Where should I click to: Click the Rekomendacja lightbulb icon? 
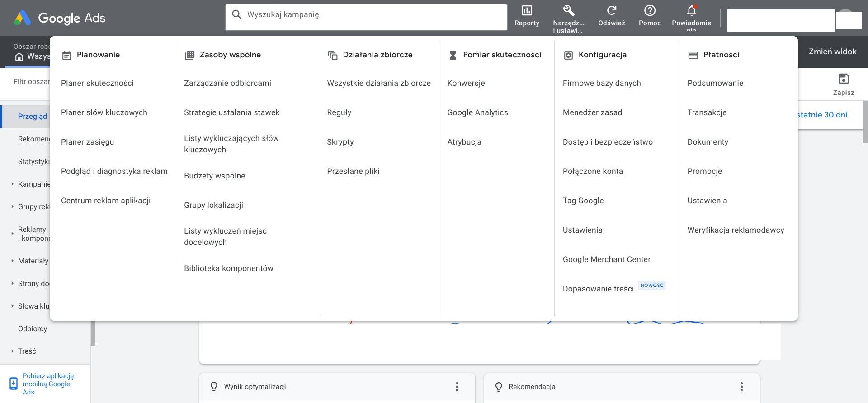499,387
